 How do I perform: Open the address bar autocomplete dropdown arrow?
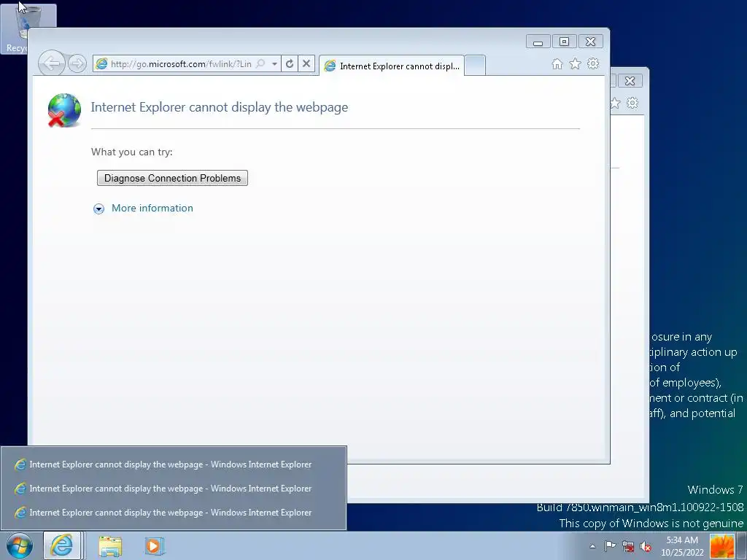(x=274, y=64)
